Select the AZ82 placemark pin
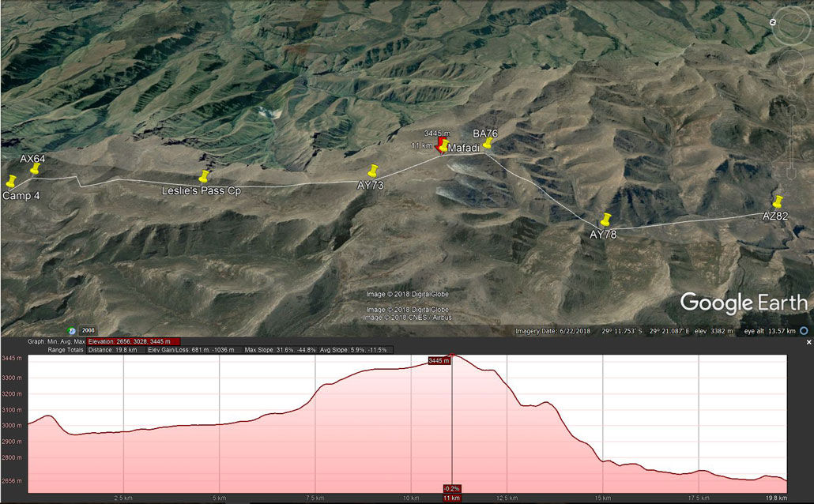814x504 pixels. (x=778, y=201)
